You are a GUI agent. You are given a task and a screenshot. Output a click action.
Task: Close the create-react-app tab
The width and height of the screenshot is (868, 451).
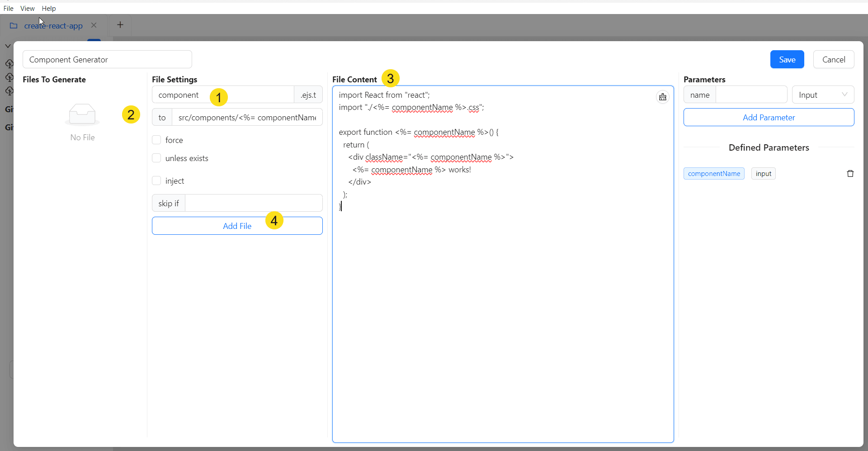94,25
